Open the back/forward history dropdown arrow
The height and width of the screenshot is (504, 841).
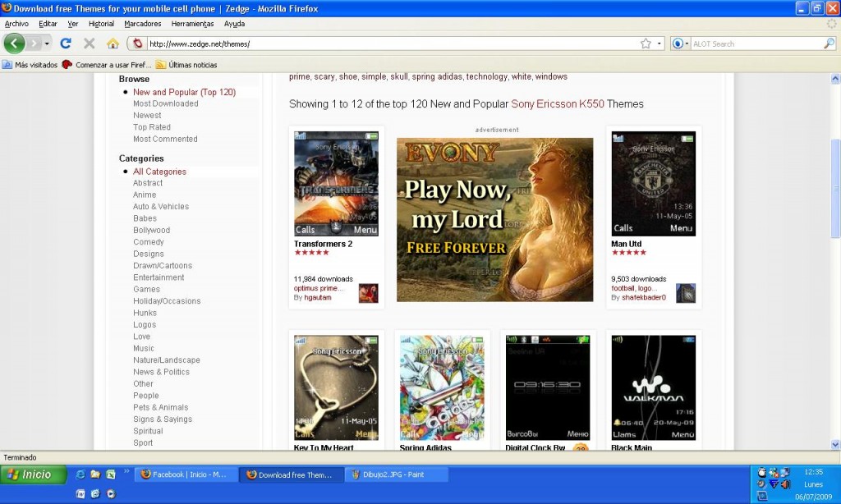[47, 44]
